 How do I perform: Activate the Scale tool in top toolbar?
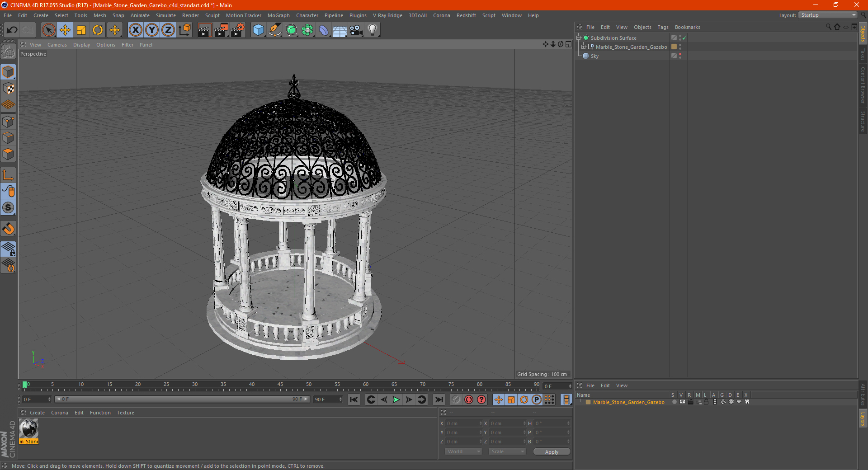(x=81, y=30)
